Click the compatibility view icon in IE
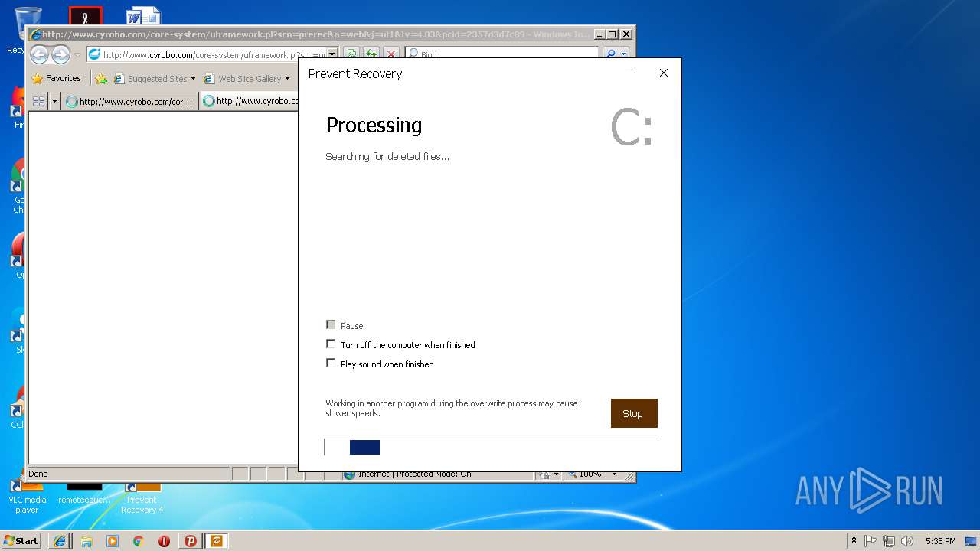The height and width of the screenshot is (551, 980). (x=351, y=54)
